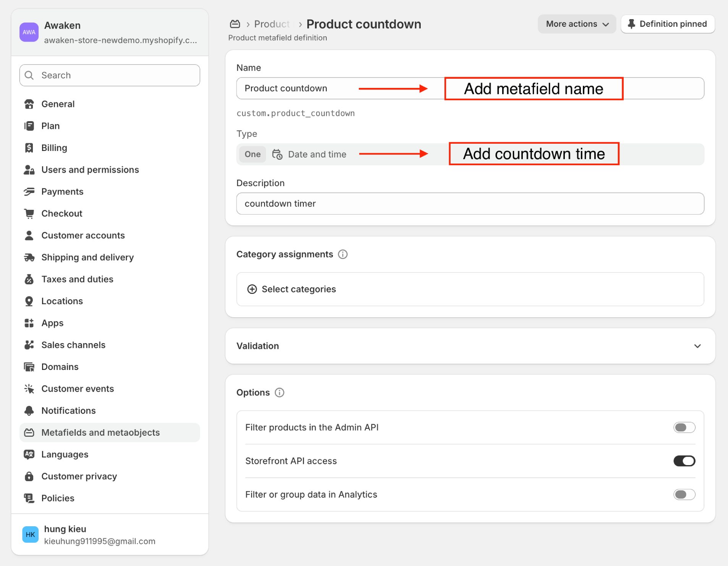Enable Filter or group data in Analytics

tap(684, 495)
